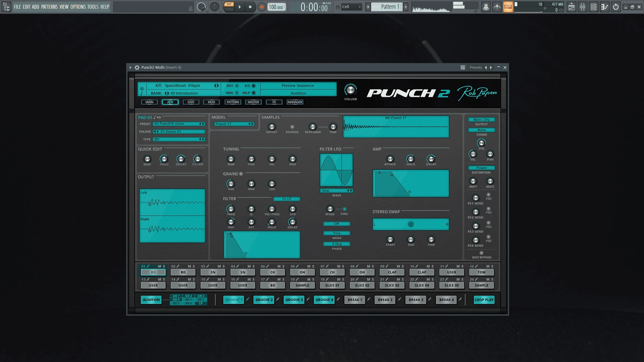
Task: Toggle the filter LFO SYNC button
Action: click(344, 209)
